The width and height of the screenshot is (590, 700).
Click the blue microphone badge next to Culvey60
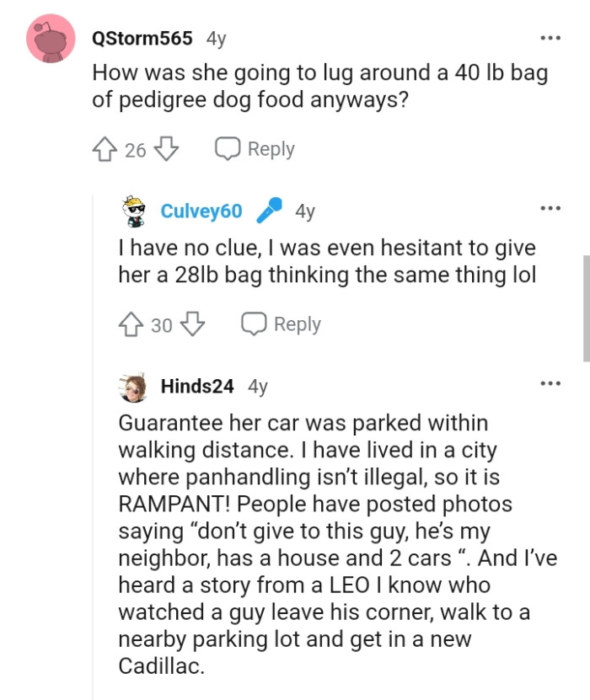268,211
